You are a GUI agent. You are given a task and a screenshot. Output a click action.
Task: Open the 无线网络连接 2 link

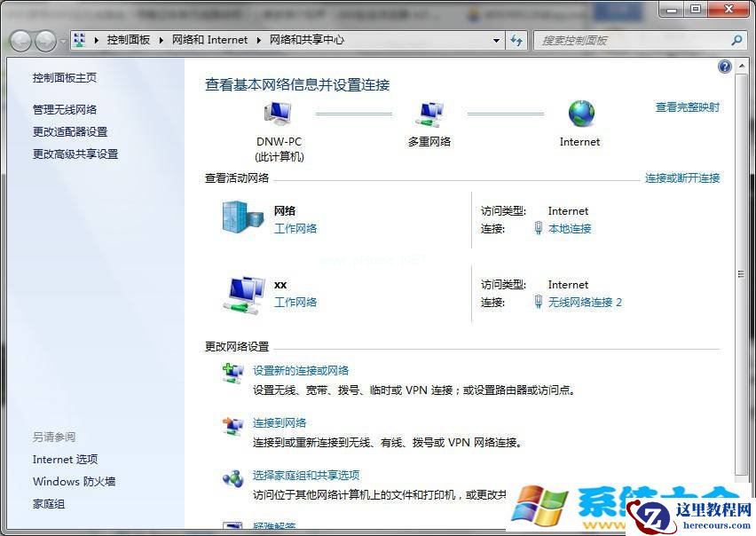click(x=585, y=303)
